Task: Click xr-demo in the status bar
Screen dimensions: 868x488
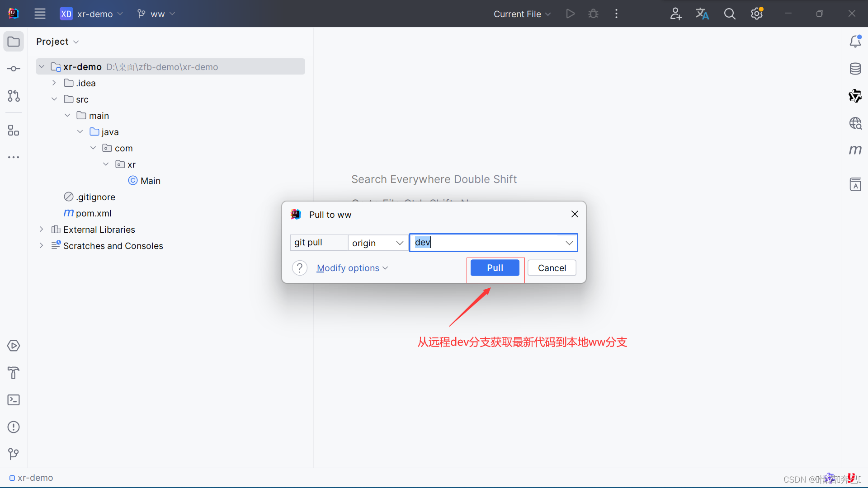Action: pos(31,478)
